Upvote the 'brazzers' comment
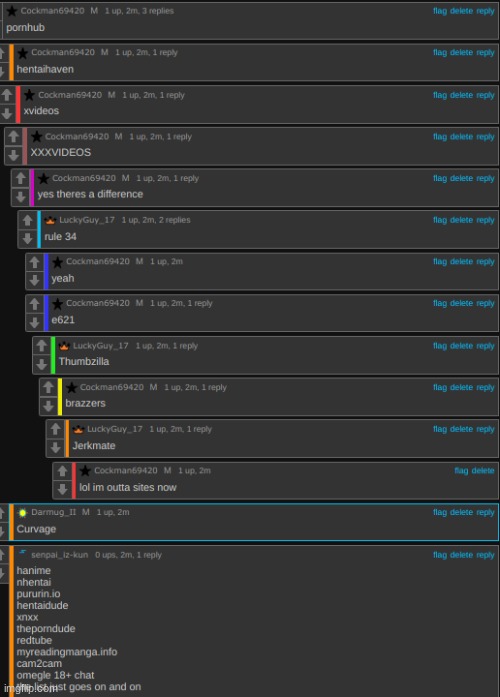 48,388
